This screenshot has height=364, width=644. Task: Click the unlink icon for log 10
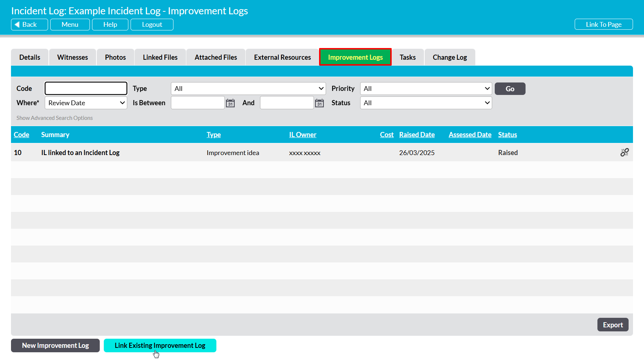click(x=625, y=152)
